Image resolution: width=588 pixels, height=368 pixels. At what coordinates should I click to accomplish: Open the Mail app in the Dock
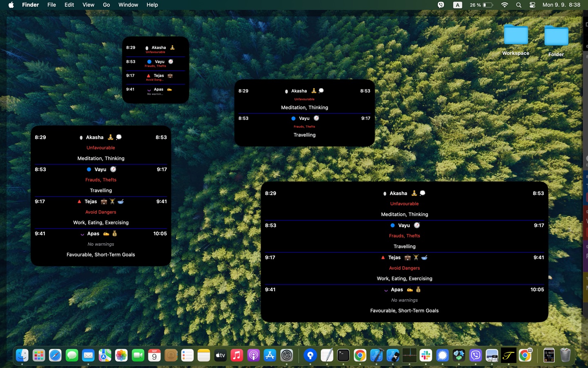pyautogui.click(x=88, y=355)
